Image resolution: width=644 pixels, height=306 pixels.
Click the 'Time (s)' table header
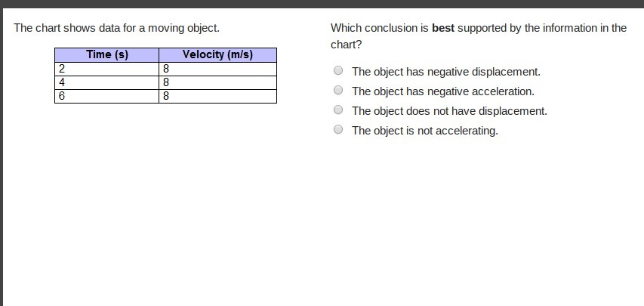tap(107, 54)
